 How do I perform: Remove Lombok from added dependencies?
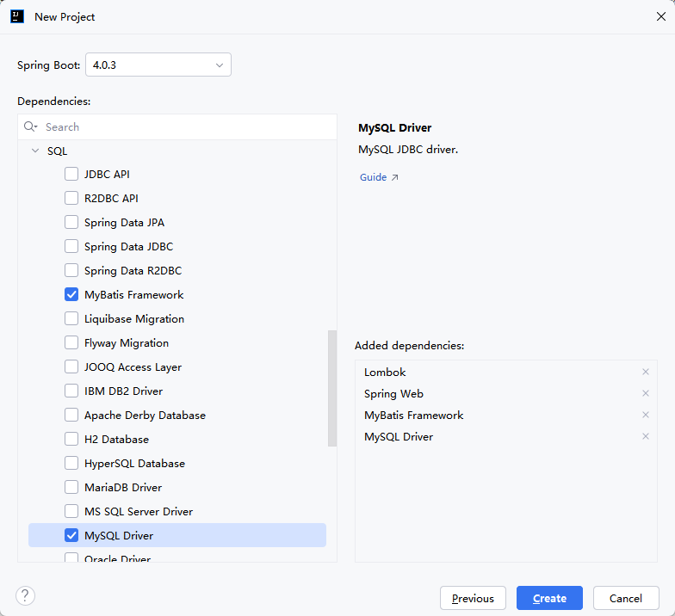[646, 372]
